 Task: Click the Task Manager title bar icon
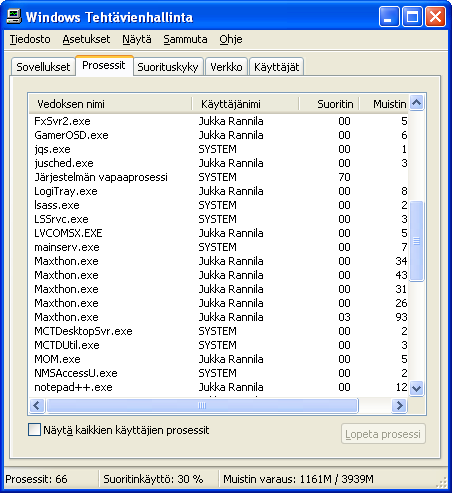pos(14,16)
